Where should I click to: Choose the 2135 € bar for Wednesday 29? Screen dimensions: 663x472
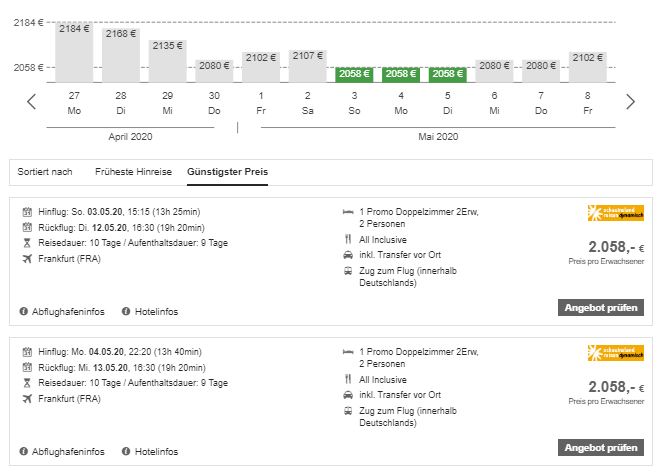(x=167, y=60)
